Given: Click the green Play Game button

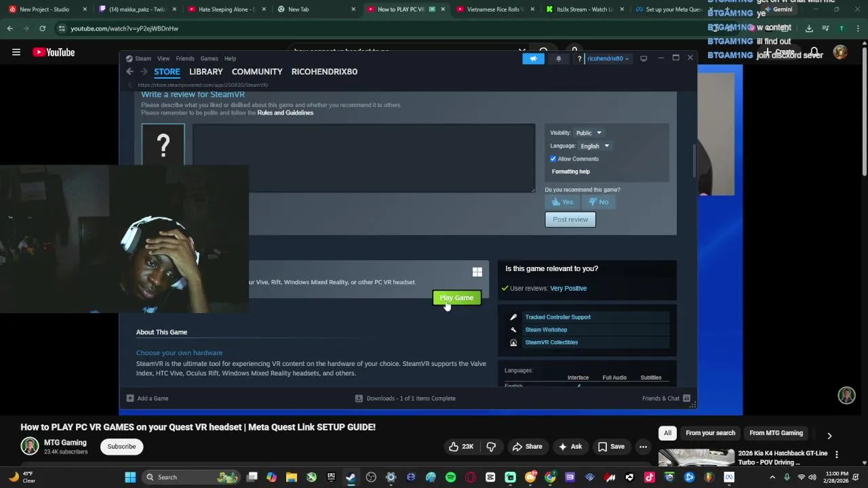Looking at the screenshot, I should (x=456, y=298).
